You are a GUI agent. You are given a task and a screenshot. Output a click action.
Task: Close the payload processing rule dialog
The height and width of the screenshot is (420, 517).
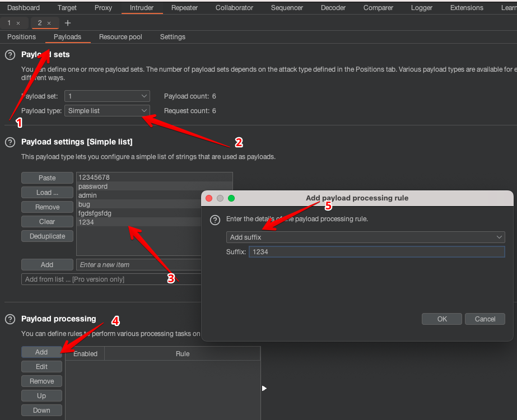click(x=209, y=198)
